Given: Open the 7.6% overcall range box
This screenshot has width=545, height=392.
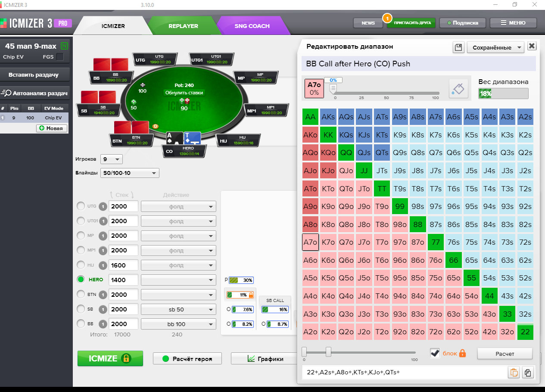Looking at the screenshot, I should point(243,309).
